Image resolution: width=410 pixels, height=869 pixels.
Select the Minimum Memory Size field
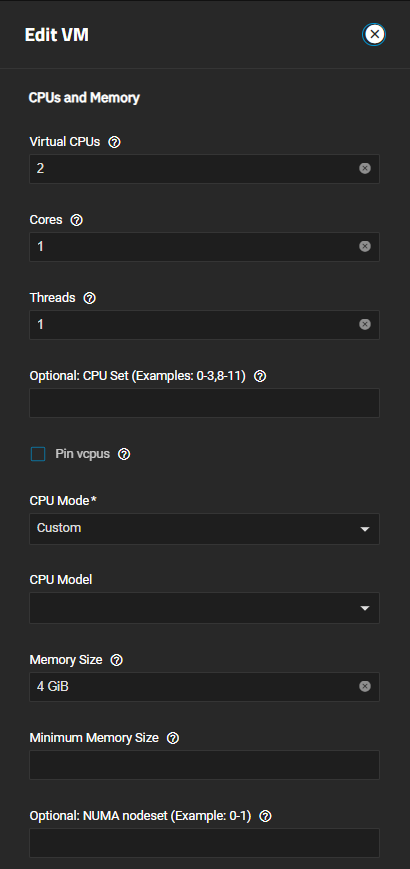coord(204,765)
